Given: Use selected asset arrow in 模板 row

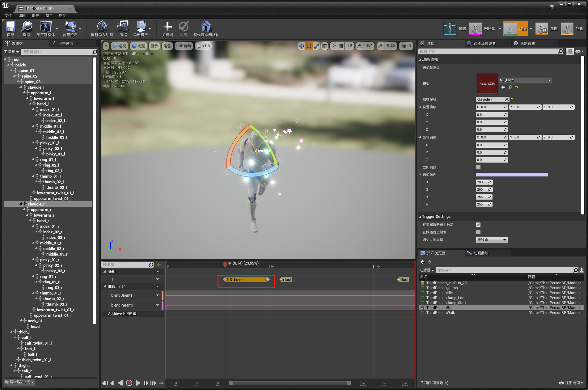Looking at the screenshot, I should click(503, 87).
